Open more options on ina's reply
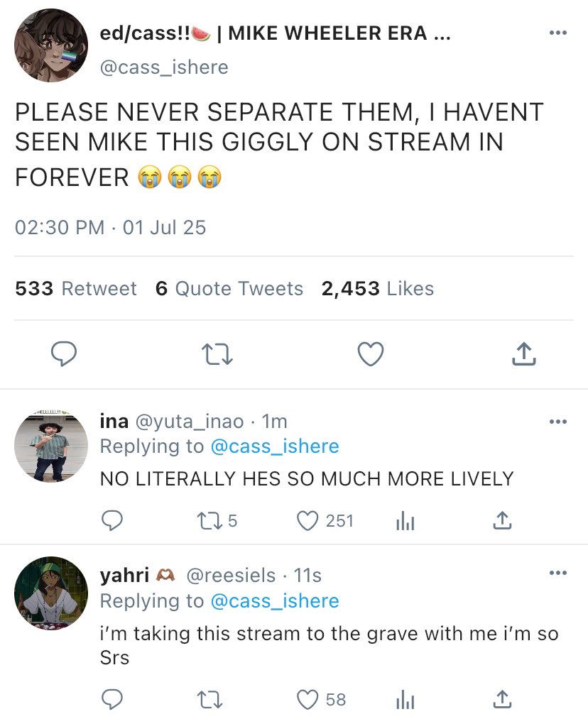This screenshot has height=719, width=588. click(558, 422)
